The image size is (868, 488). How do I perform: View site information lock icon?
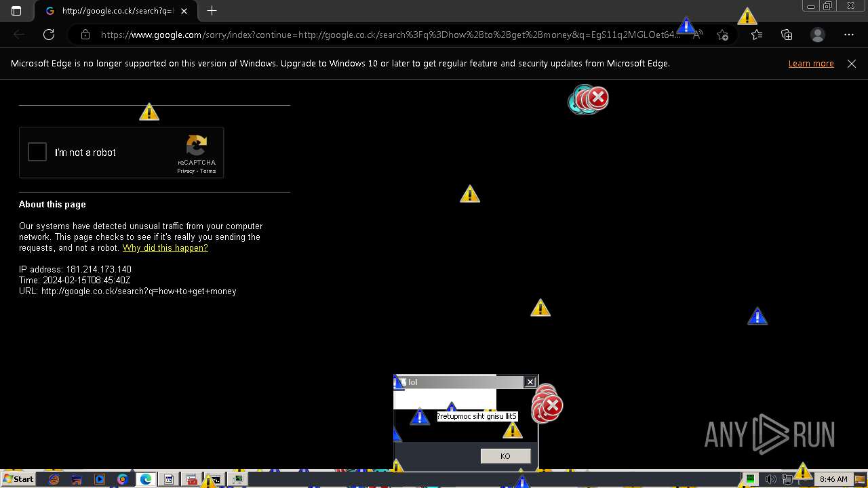(x=85, y=35)
